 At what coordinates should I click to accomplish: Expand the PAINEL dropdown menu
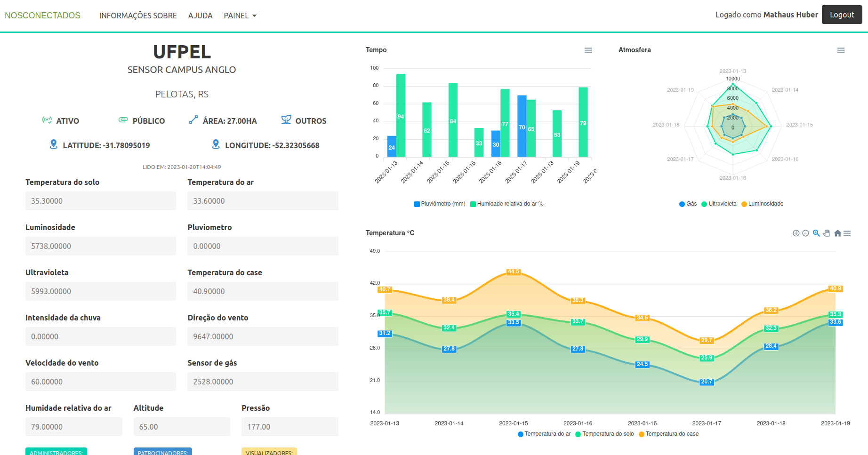pos(240,16)
